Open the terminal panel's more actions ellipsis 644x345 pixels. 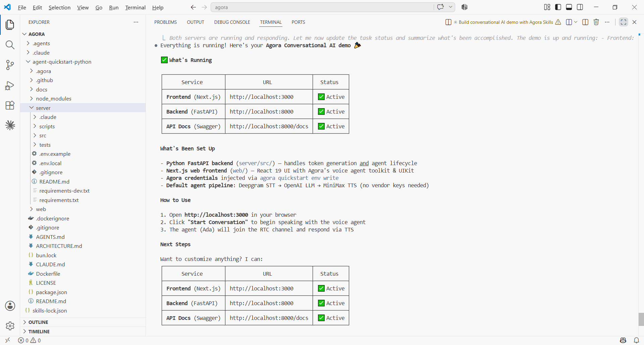coord(607,22)
